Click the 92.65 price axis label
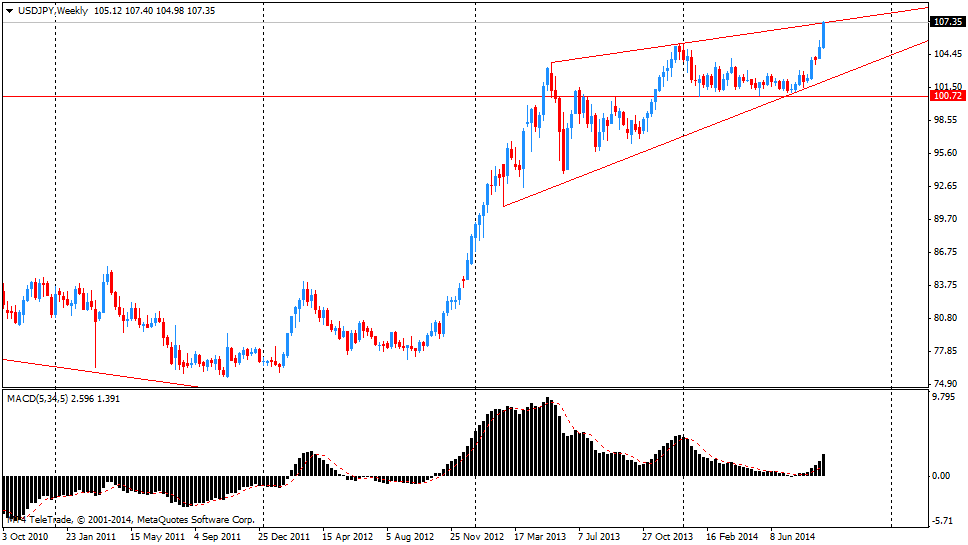968x545 pixels. pyautogui.click(x=947, y=186)
